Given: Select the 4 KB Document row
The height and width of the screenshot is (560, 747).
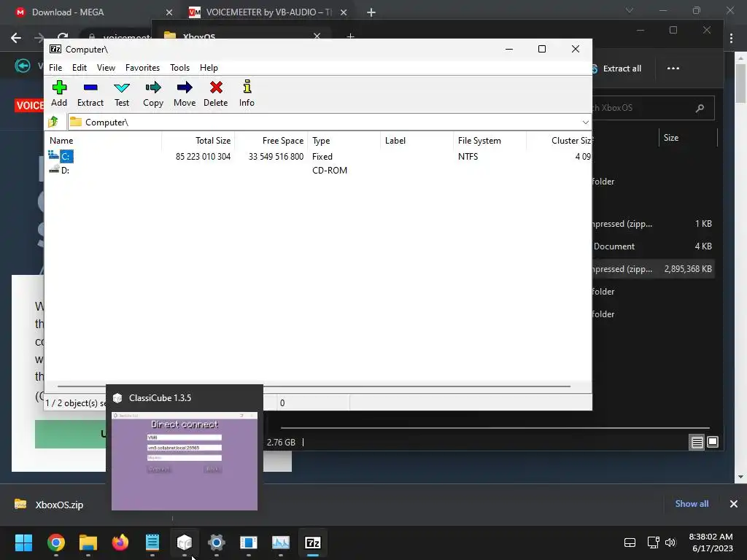Looking at the screenshot, I should click(x=653, y=246).
